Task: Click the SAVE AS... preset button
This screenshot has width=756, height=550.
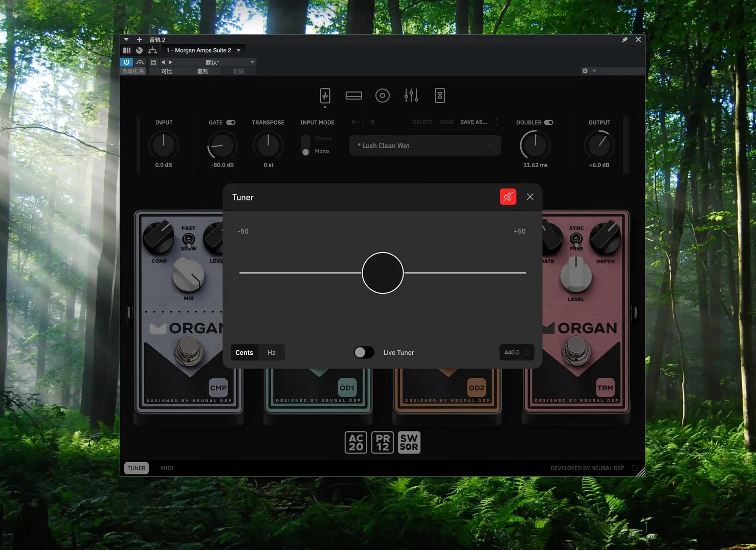Action: tap(474, 122)
